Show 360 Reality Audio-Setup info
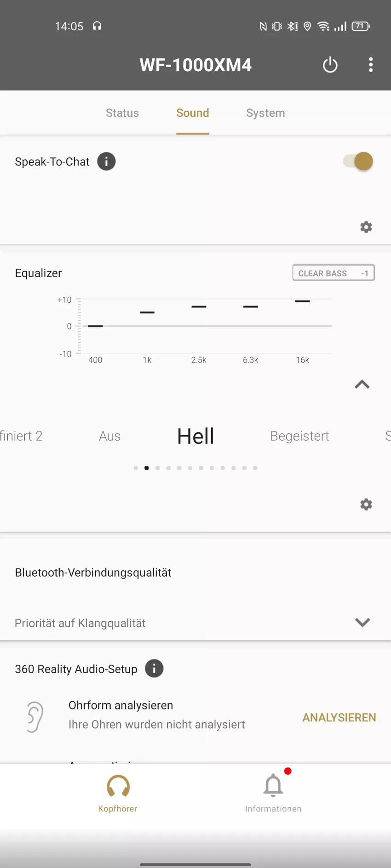 click(154, 669)
